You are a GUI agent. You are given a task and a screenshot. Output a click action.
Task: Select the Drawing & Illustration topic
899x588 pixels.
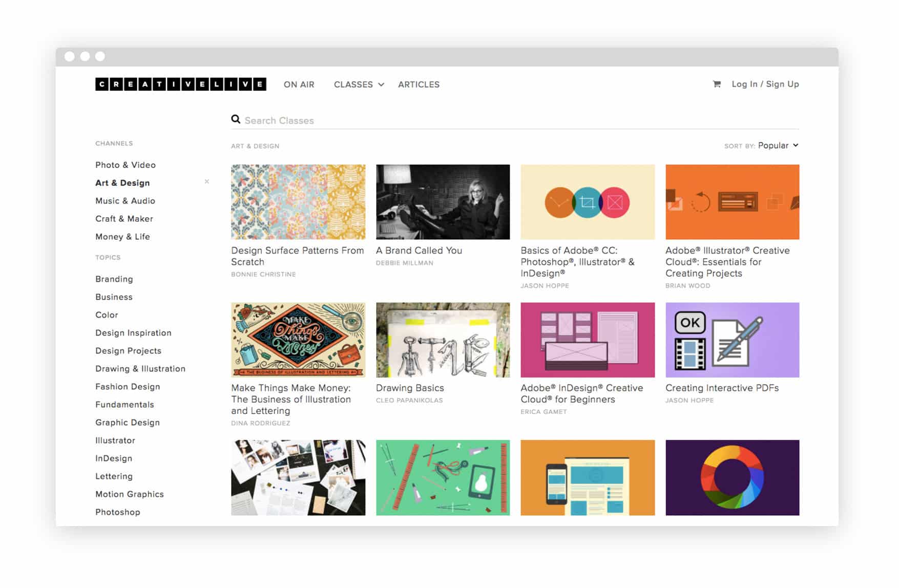point(140,369)
